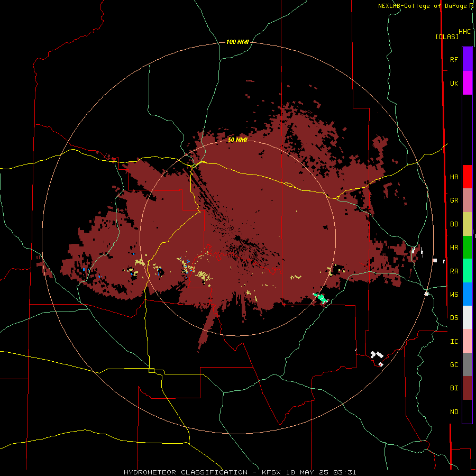Click the blue WS legend color swatch

click(x=467, y=294)
